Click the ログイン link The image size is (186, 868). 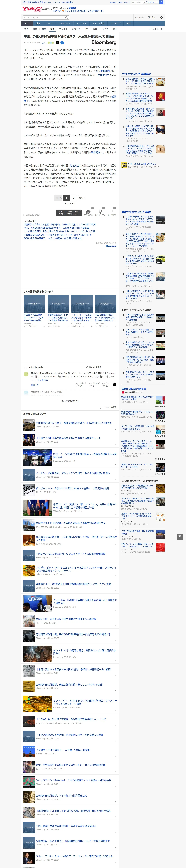click(x=57, y=11)
